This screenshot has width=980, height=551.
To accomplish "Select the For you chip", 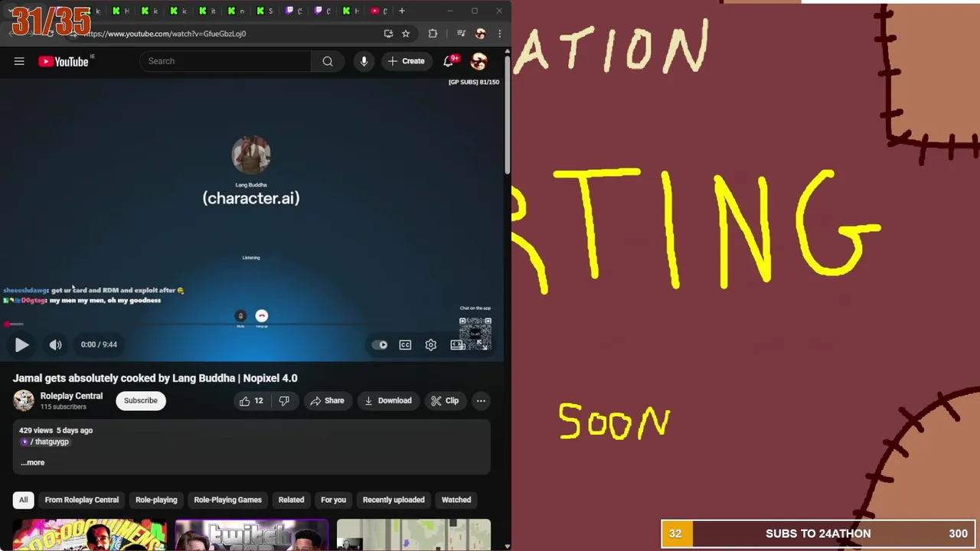I will tap(333, 500).
